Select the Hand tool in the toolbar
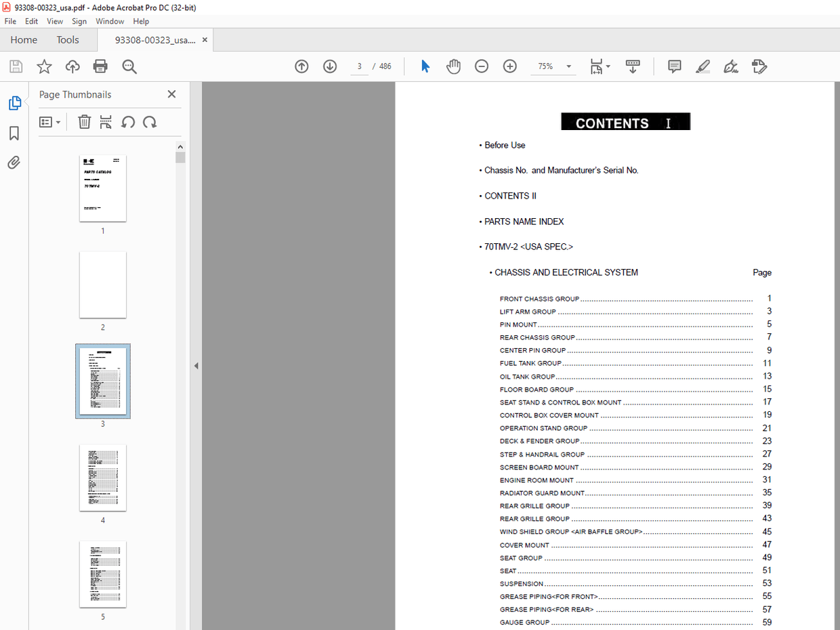 [x=453, y=66]
